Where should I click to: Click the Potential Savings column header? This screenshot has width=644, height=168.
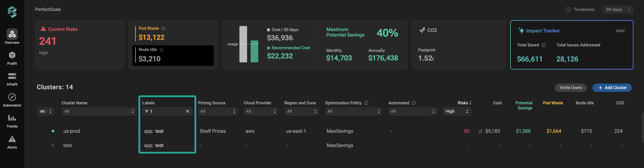tap(524, 105)
